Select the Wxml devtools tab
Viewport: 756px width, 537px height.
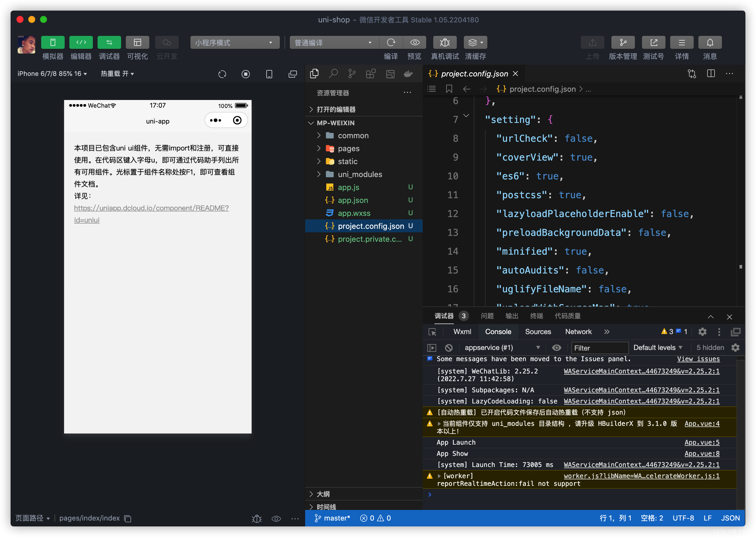pos(462,332)
